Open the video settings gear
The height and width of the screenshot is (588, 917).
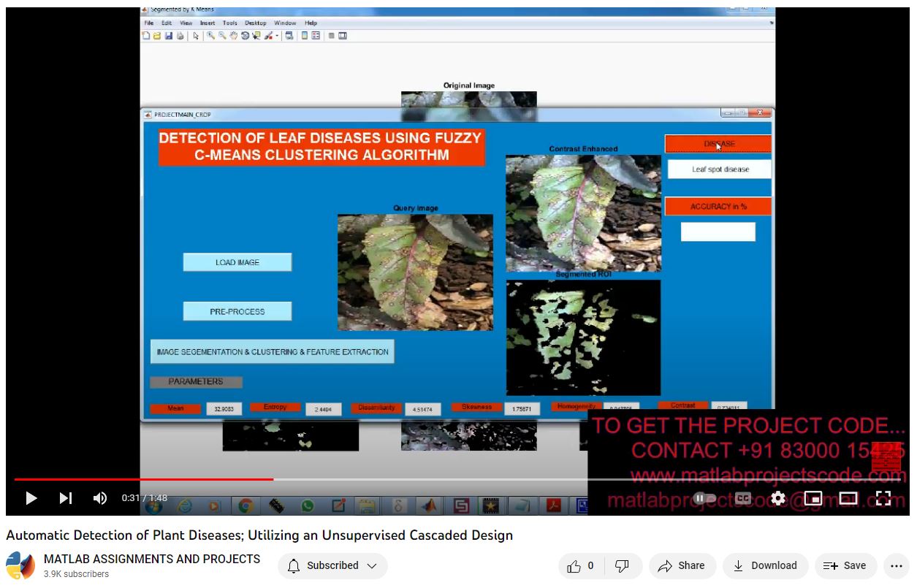tap(778, 498)
